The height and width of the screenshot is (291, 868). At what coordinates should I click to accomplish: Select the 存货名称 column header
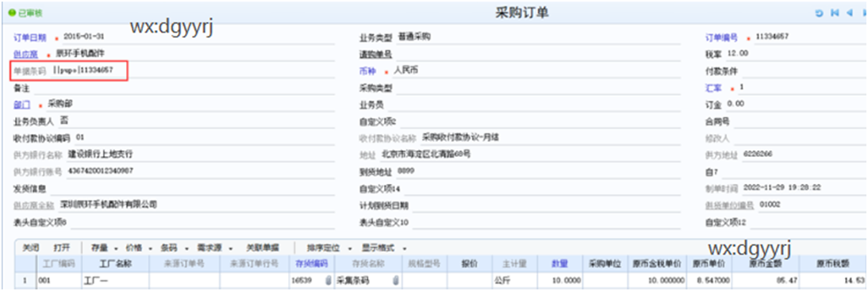[367, 265]
